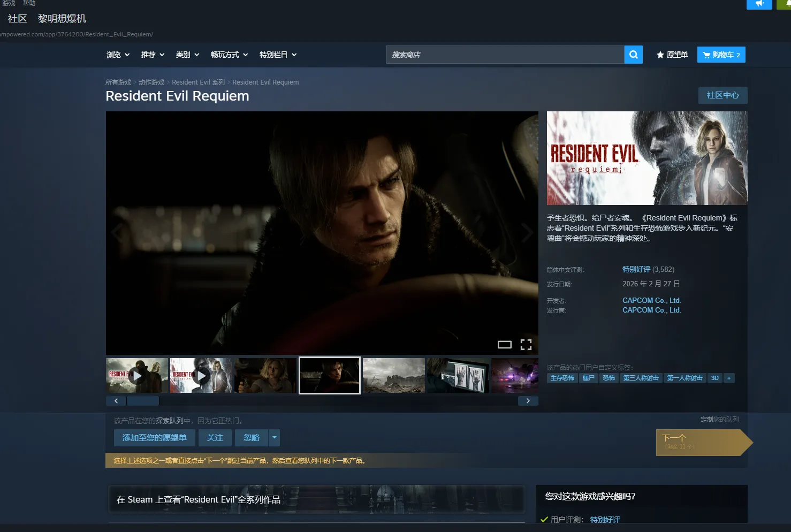The height and width of the screenshot is (532, 791).
Task: Open the wishlist (愿望单) star link
Action: pos(672,55)
